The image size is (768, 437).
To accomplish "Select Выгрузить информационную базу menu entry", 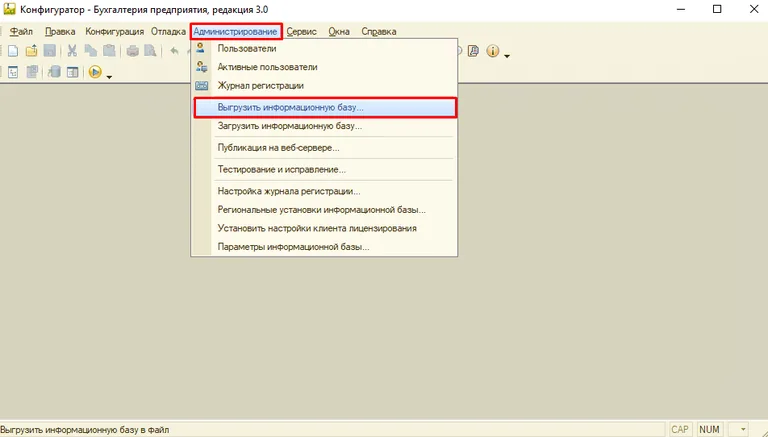I will tap(290, 107).
